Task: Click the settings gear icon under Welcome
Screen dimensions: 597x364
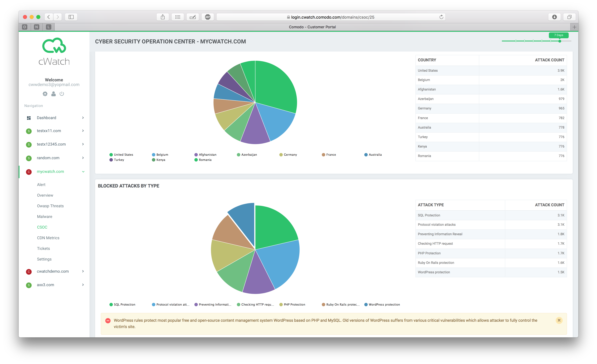Action: 45,94
